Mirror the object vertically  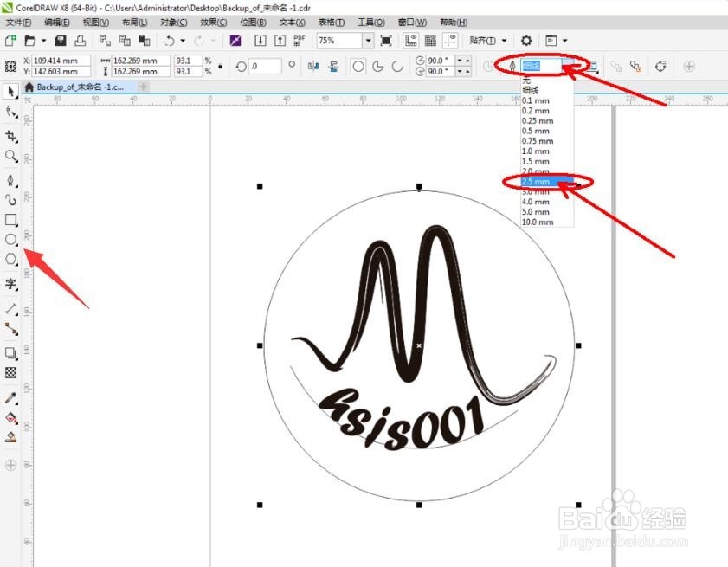click(x=333, y=67)
